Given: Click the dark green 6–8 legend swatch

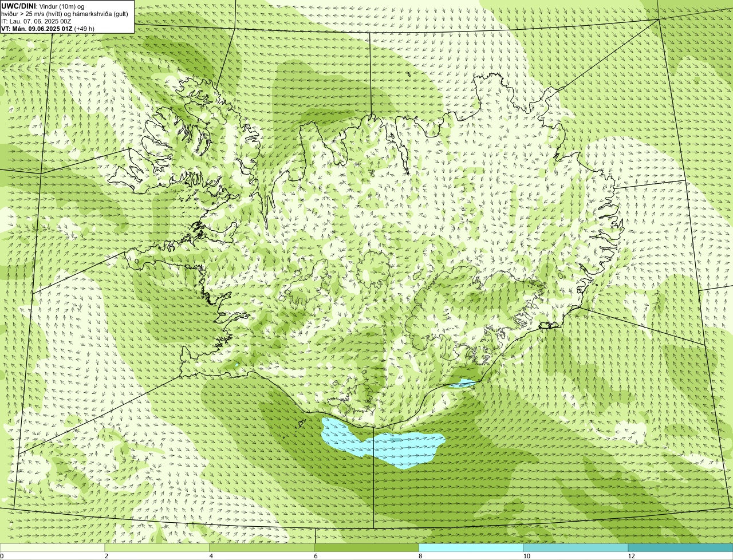Looking at the screenshot, I should point(366,547).
